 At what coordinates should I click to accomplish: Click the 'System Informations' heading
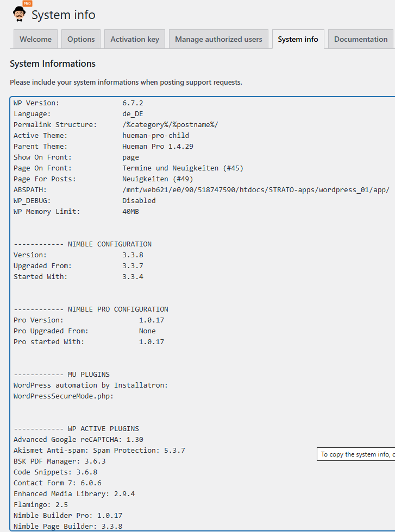[53, 64]
